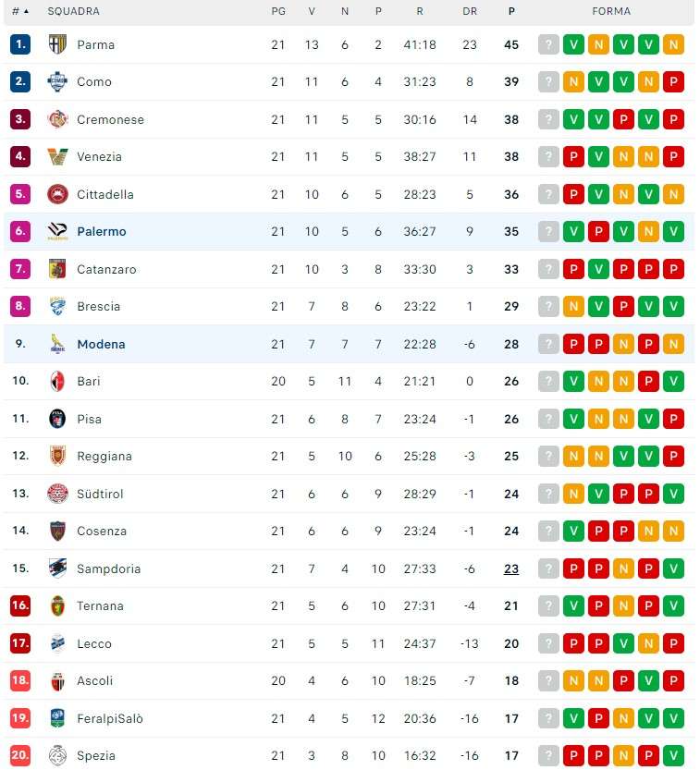Image resolution: width=700 pixels, height=770 pixels.
Task: Click Parma's grey question mark form box
Action: [549, 44]
